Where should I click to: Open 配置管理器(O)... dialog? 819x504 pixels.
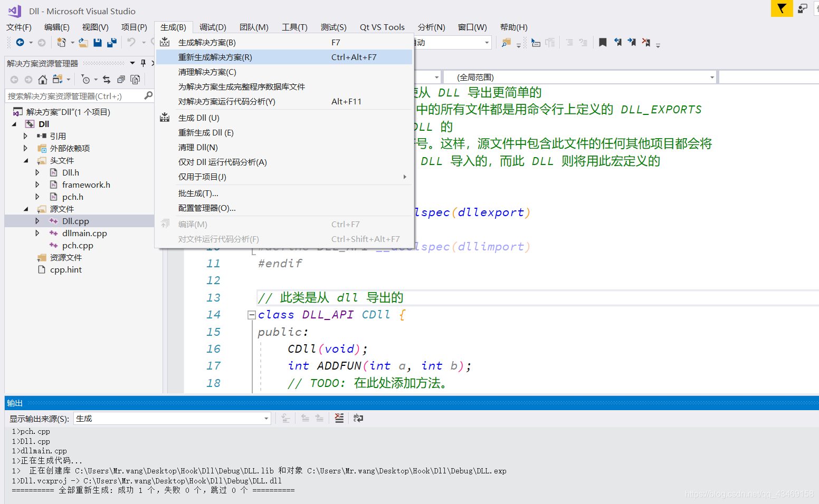284,208
